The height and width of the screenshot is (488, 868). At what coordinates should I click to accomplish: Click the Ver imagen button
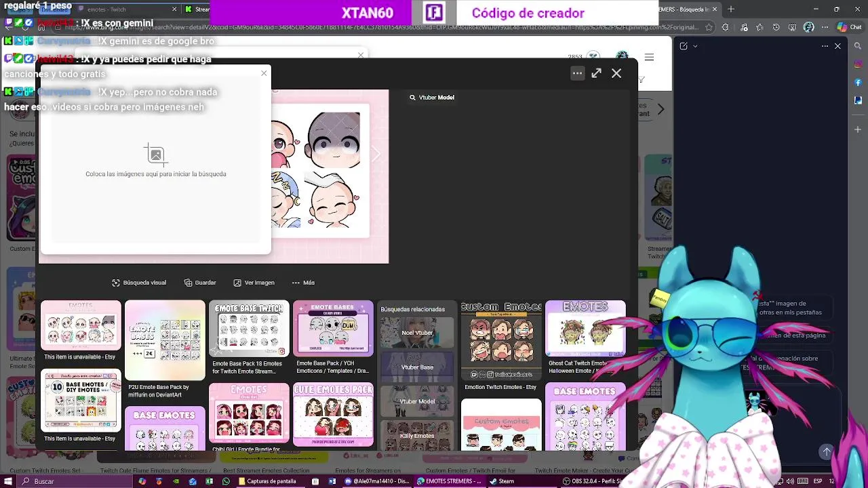[x=254, y=283]
